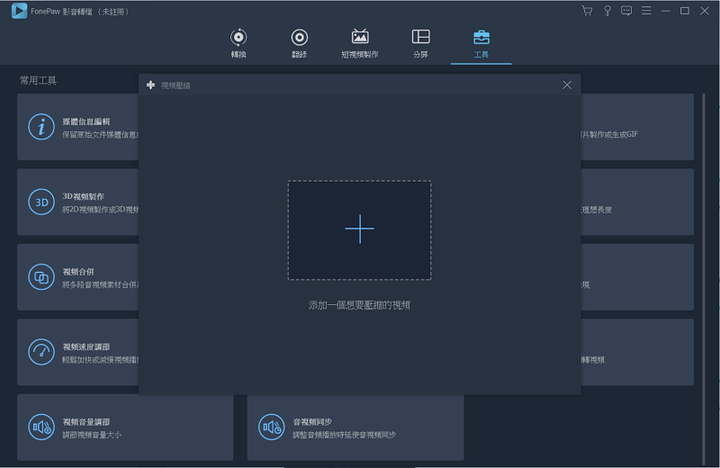Minimize the FonePaw window

pos(665,11)
